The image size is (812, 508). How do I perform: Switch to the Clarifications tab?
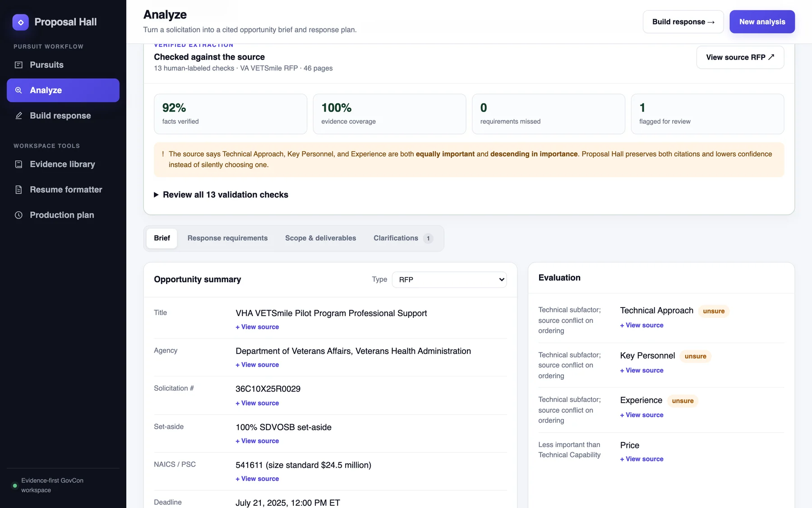[x=403, y=238]
